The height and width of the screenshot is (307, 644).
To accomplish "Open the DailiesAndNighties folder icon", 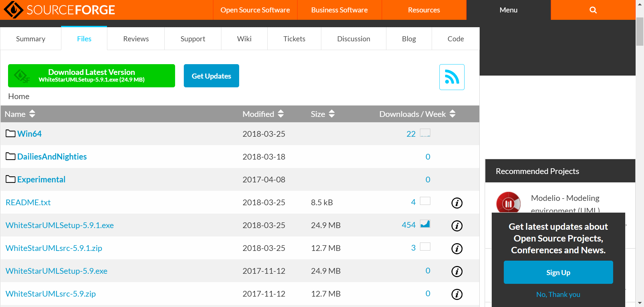I will 10,157.
